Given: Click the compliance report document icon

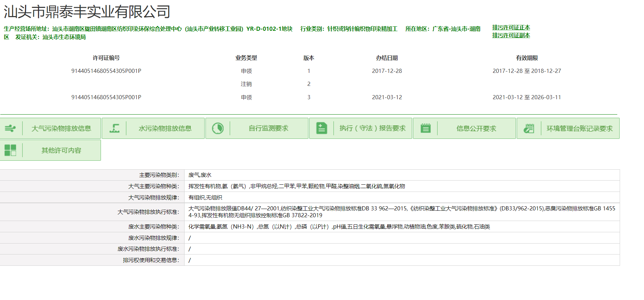Looking at the screenshot, I should pos(321,129).
